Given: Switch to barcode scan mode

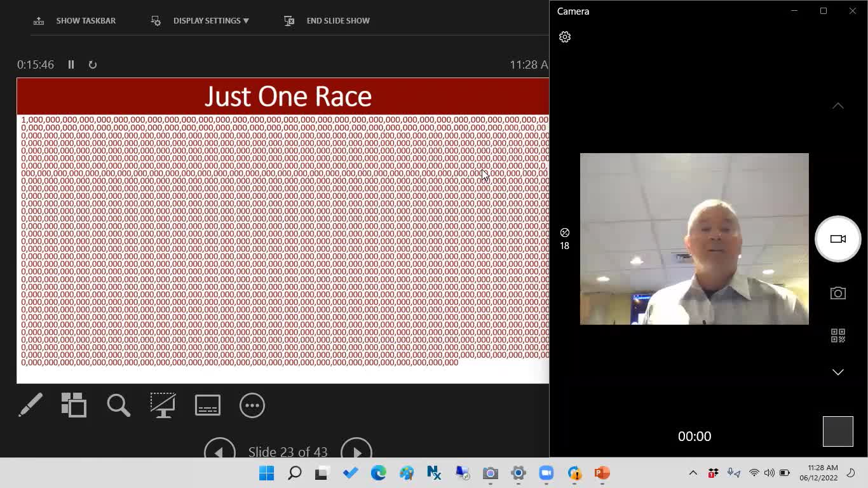Looking at the screenshot, I should pos(837,335).
